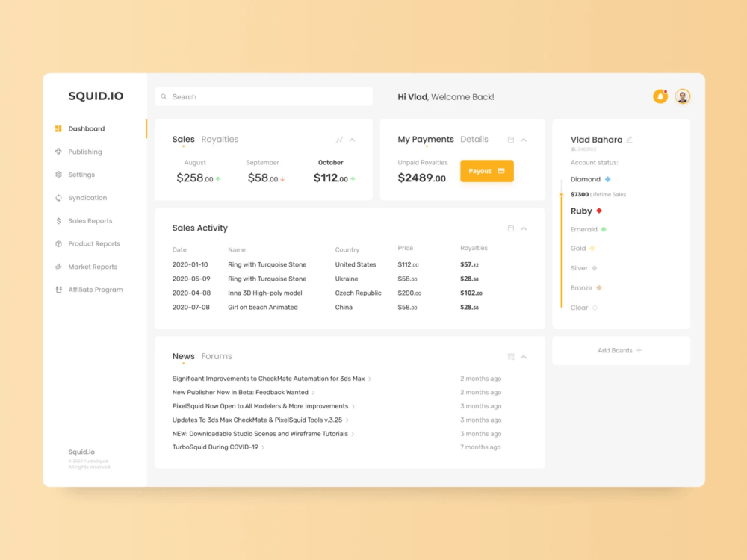Click the Affiliate Program icon
Image resolution: width=747 pixels, height=560 pixels.
[x=58, y=290]
